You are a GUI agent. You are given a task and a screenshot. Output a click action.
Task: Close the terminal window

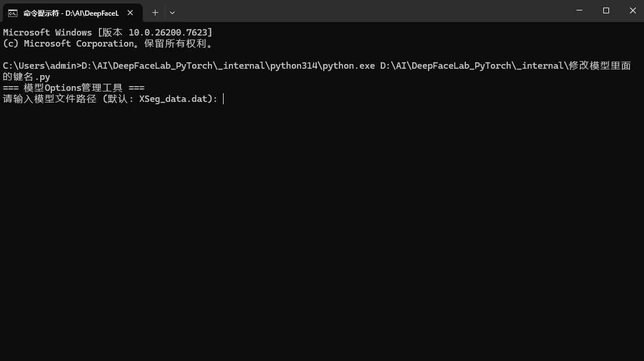click(x=633, y=10)
